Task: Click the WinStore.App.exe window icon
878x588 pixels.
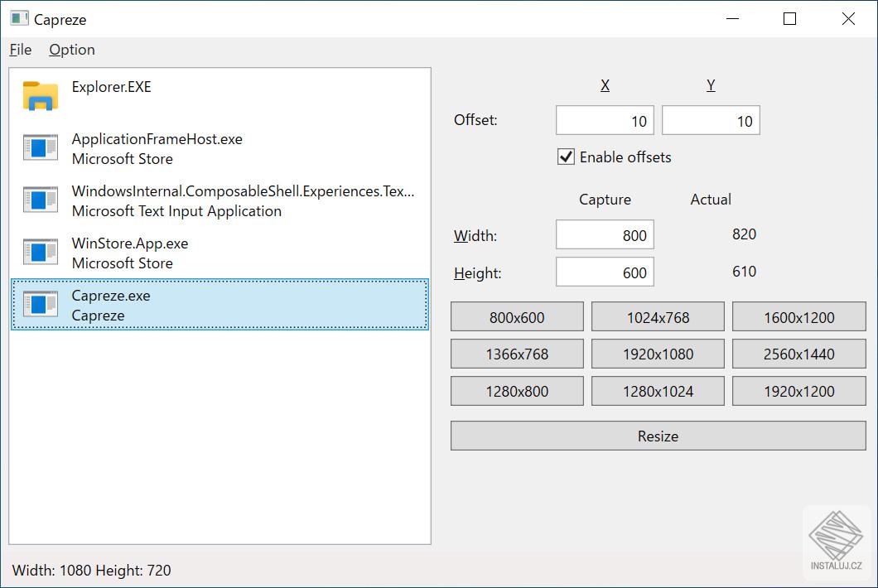Action: tap(41, 252)
